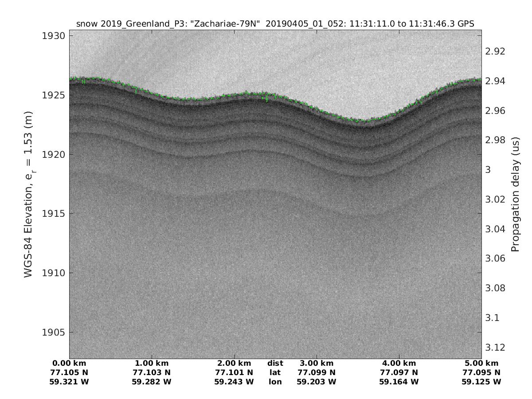This screenshot has width=532, height=399.
Task: Click the 3.12 propagation delay tick
Action: point(495,347)
